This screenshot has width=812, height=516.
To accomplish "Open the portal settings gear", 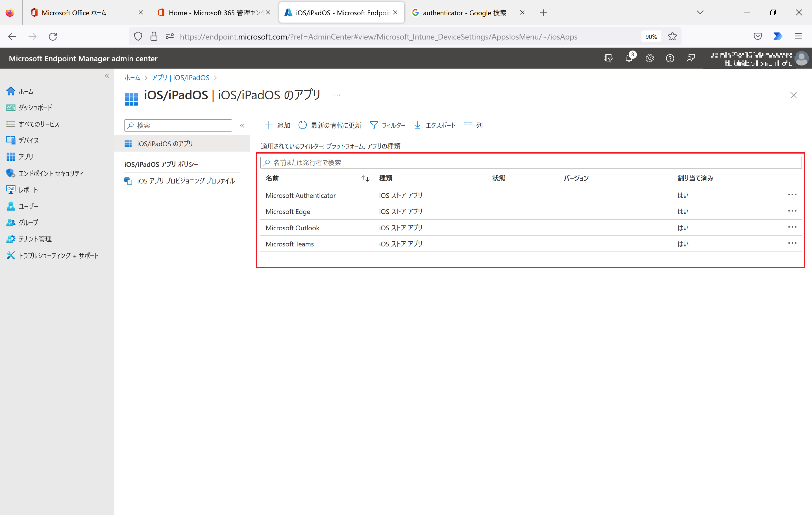I will [650, 58].
